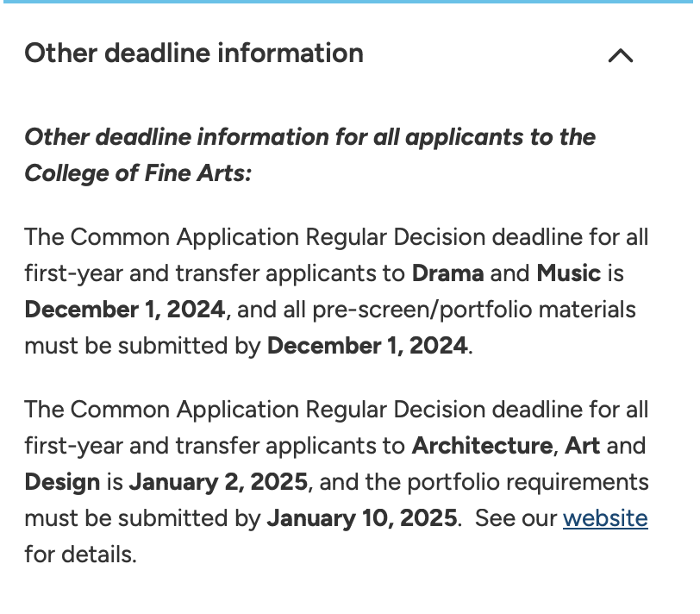Click the "pre-screen/portfolio materials" text
700x614 pixels.
click(473, 310)
